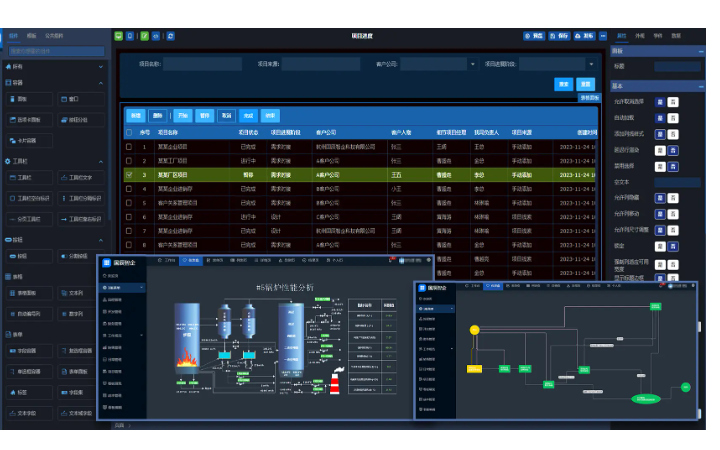Pick the 窗口 window component in palette

pyautogui.click(x=81, y=99)
